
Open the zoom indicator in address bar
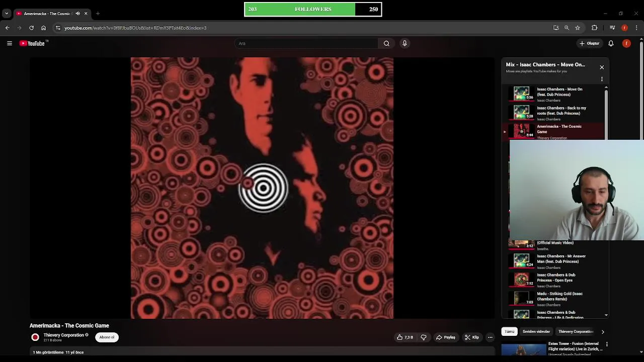coord(567,28)
